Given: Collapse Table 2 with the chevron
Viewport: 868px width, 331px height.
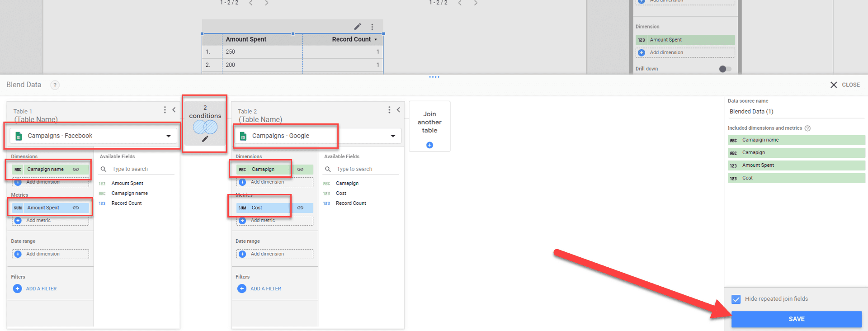Looking at the screenshot, I should [398, 110].
